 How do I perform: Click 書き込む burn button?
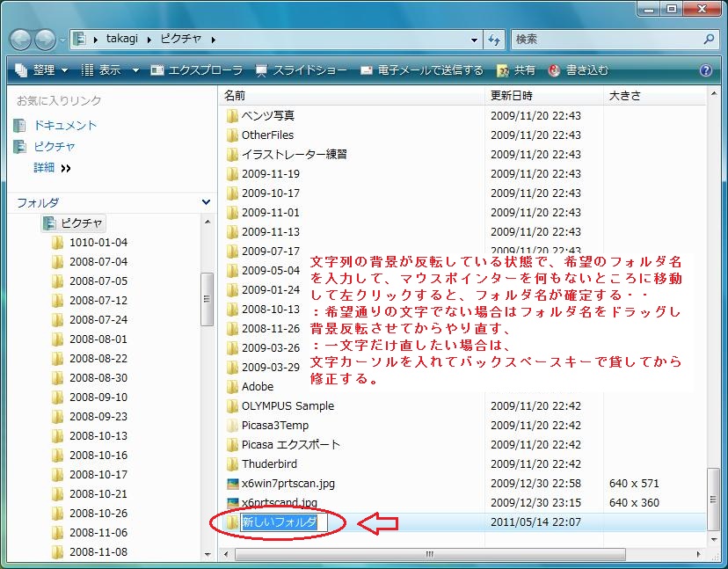(578, 70)
